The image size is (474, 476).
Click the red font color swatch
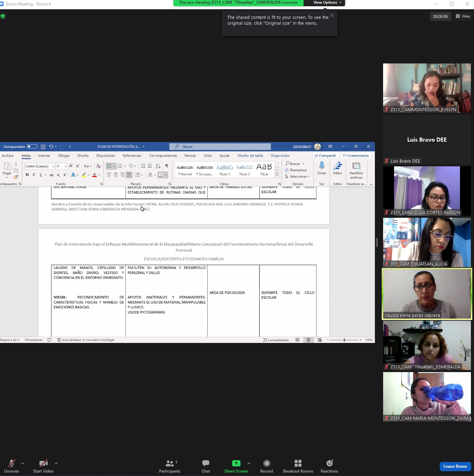coord(95,175)
